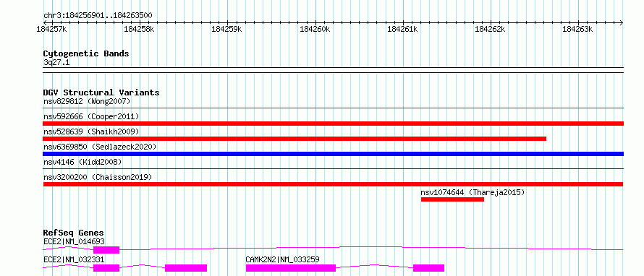This screenshot has width=644, height=276.
Task: Open the nsv3200200 (Chaisson2019) label
Action: tap(98, 177)
